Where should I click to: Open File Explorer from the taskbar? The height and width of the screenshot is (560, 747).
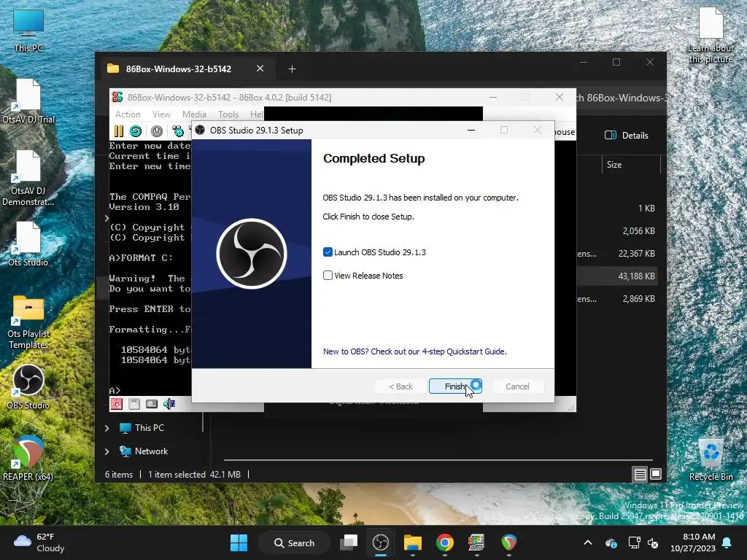(413, 542)
